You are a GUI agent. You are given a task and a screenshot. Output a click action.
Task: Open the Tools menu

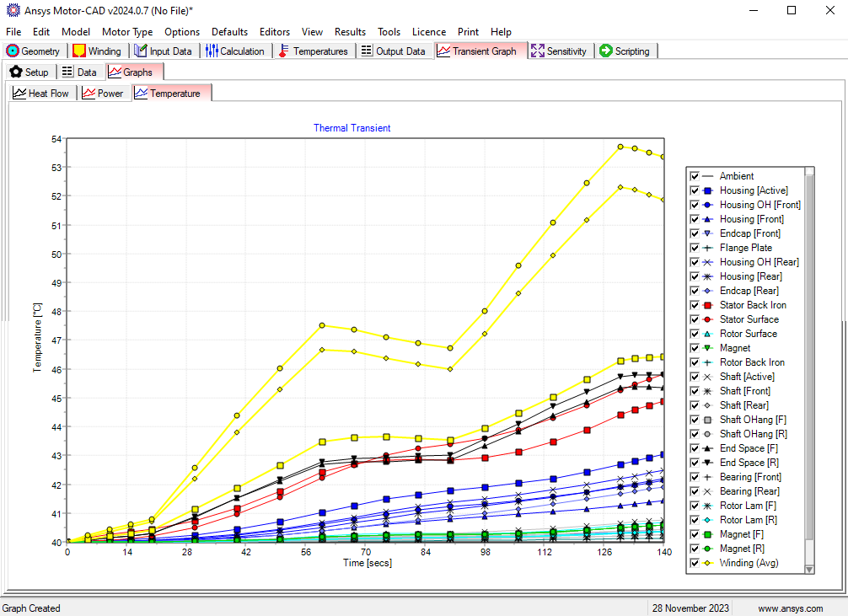(x=389, y=32)
